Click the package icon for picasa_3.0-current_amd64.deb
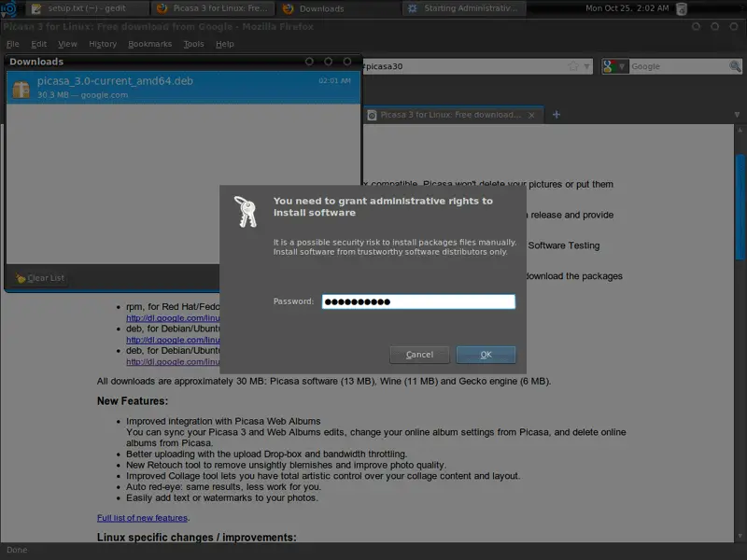The width and height of the screenshot is (747, 560). point(21,89)
